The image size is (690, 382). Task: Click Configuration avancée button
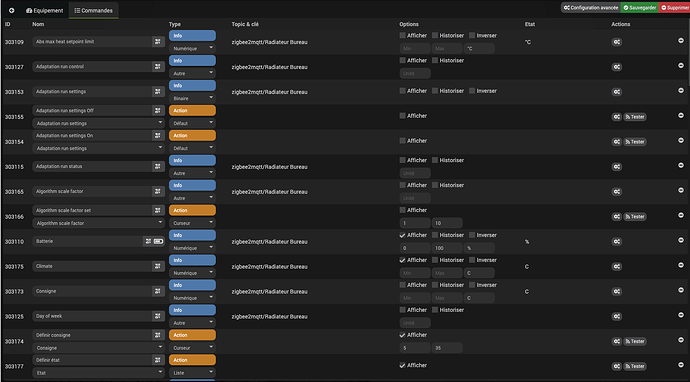591,7
